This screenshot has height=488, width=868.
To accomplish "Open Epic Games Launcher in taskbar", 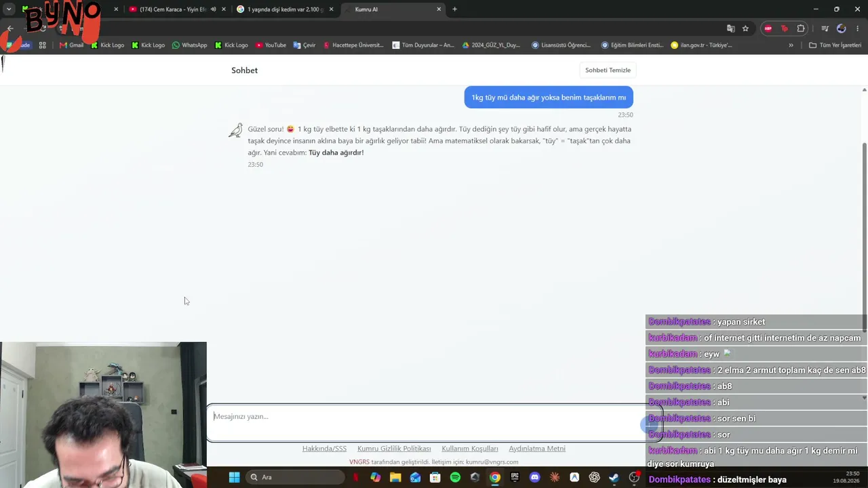I will (x=515, y=477).
